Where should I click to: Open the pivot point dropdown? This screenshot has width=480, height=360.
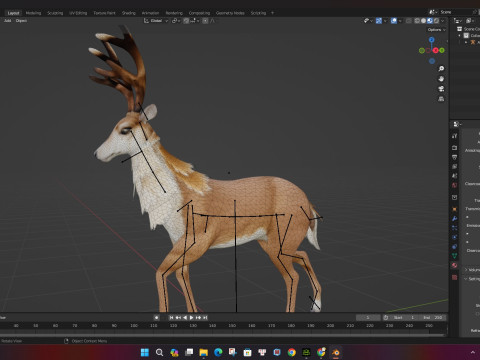(176, 21)
